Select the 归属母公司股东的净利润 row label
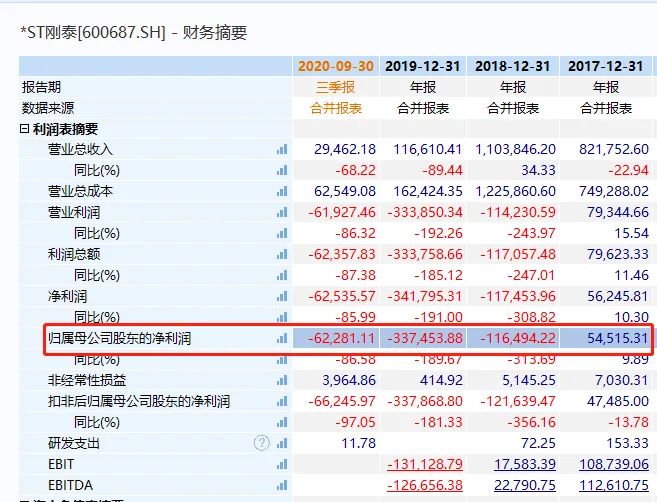This screenshot has width=657, height=502. pyautogui.click(x=119, y=339)
